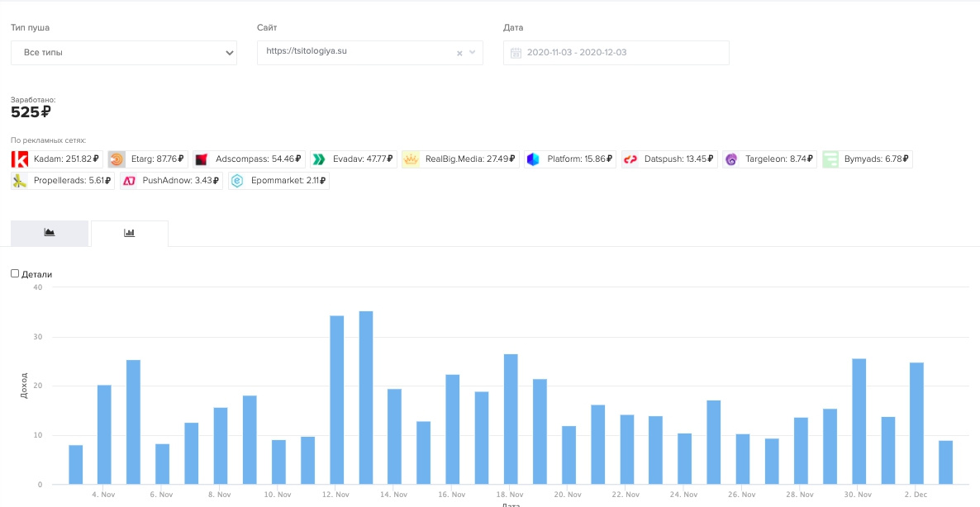Click the PushAdnow: 3.43₽ badge
Screen dimensions: 980x507
tap(172, 181)
